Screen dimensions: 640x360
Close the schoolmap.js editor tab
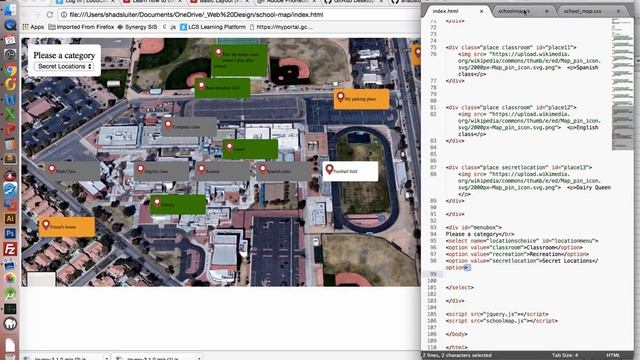pyautogui.click(x=547, y=11)
